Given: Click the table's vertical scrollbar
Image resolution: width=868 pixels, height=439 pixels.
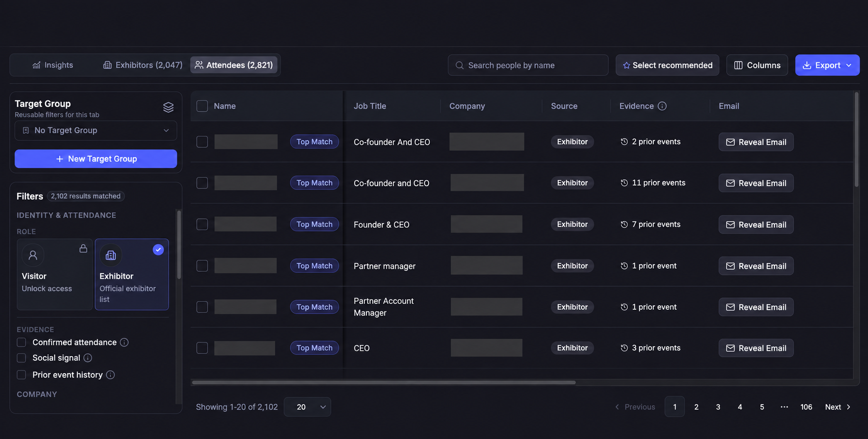Looking at the screenshot, I should pyautogui.click(x=857, y=140).
